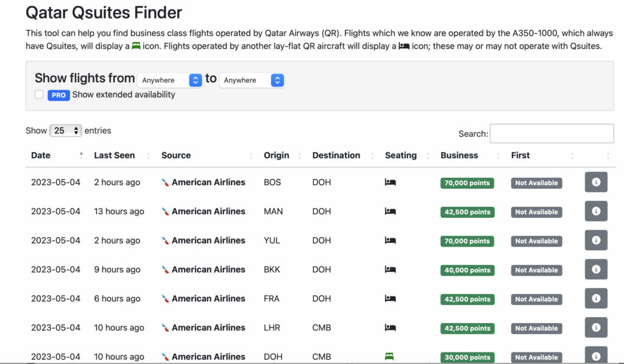Select the Seating column header
This screenshot has width=624, height=364.
point(400,155)
